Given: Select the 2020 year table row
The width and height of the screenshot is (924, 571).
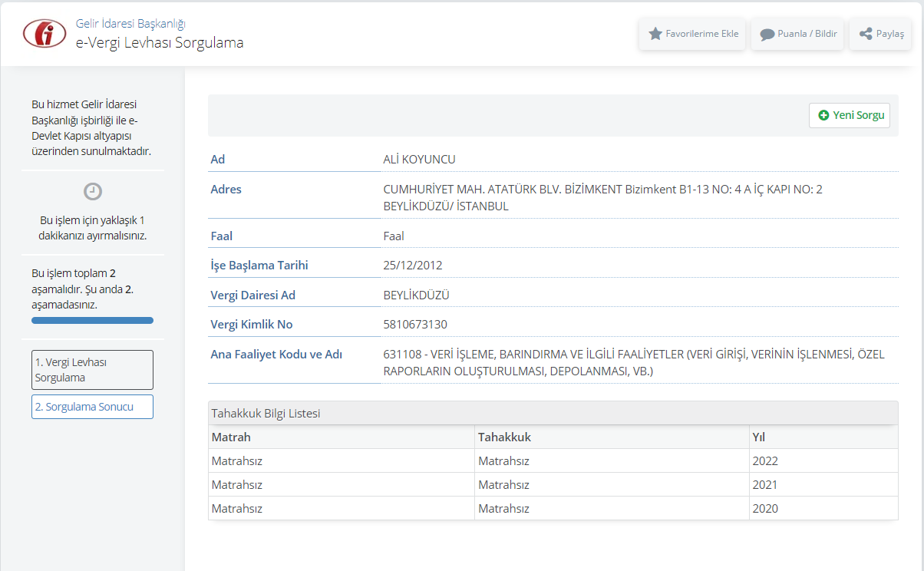Looking at the screenshot, I should [553, 508].
